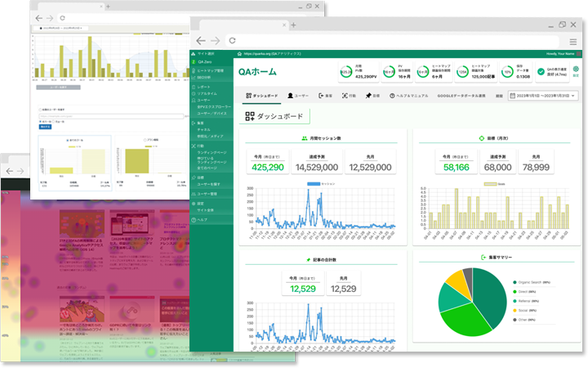Click the back arrow in the front browser
This screenshot has width=588, height=368.
click(201, 41)
